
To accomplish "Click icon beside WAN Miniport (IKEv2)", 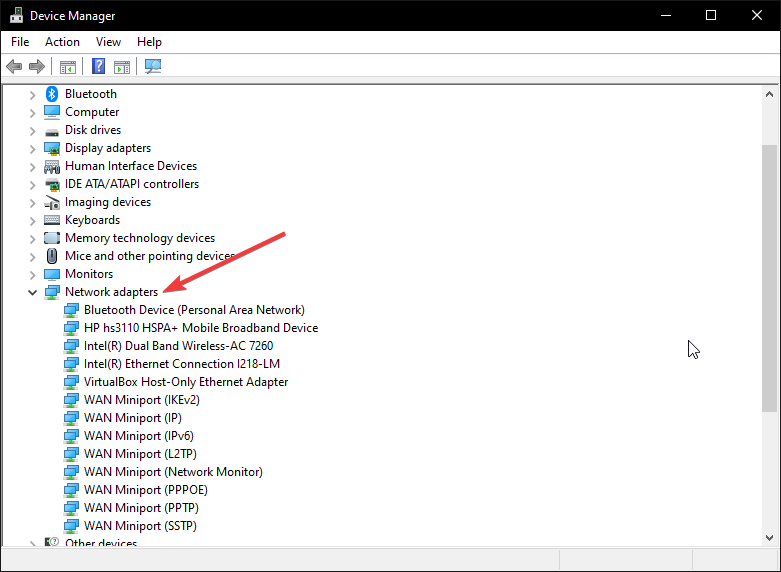I will [x=71, y=400].
